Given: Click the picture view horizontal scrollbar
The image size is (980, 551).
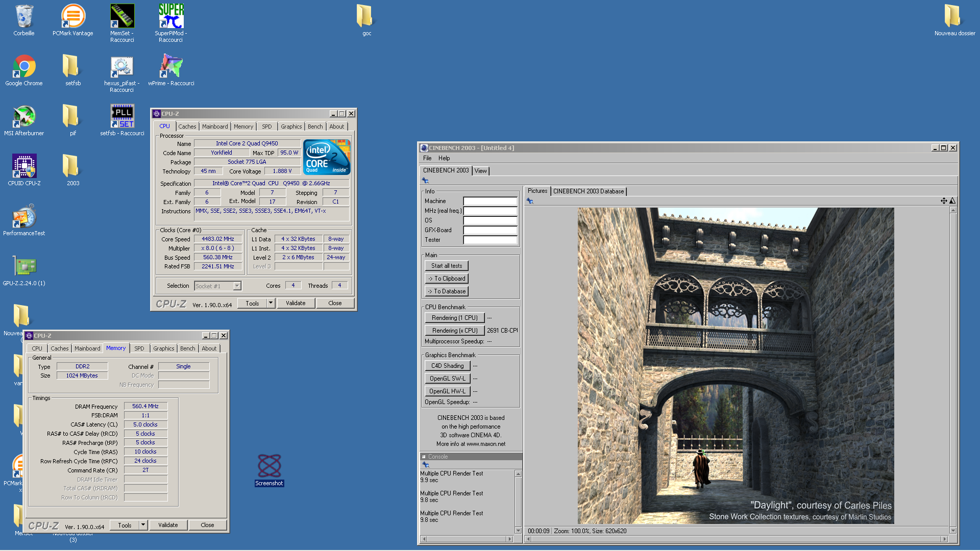Looking at the screenshot, I should click(737, 539).
